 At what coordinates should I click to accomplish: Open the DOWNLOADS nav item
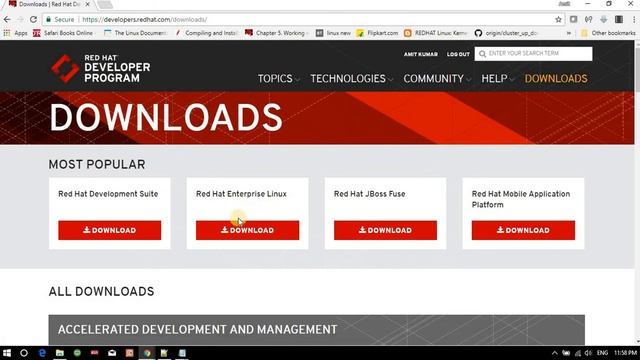(x=556, y=79)
